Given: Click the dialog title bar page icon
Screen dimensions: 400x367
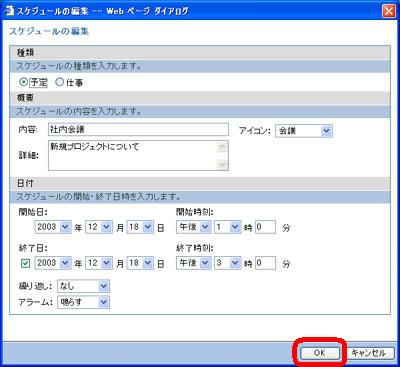Looking at the screenshot, I should coord(9,11).
